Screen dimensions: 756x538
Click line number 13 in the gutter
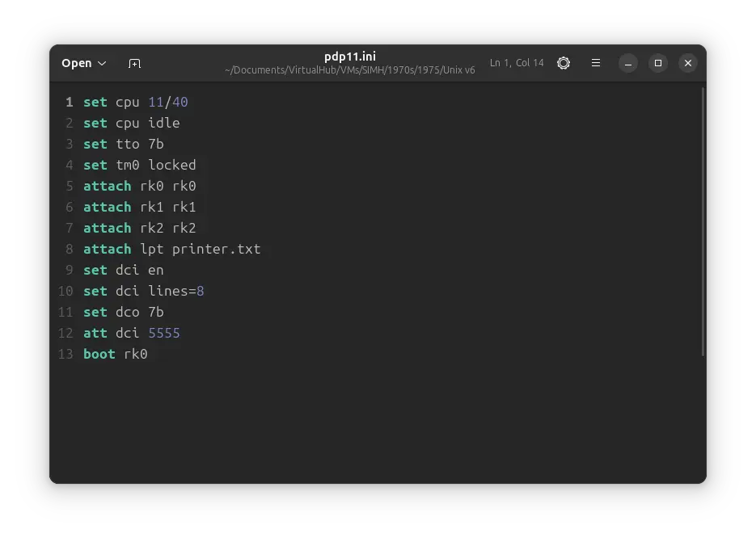65,354
